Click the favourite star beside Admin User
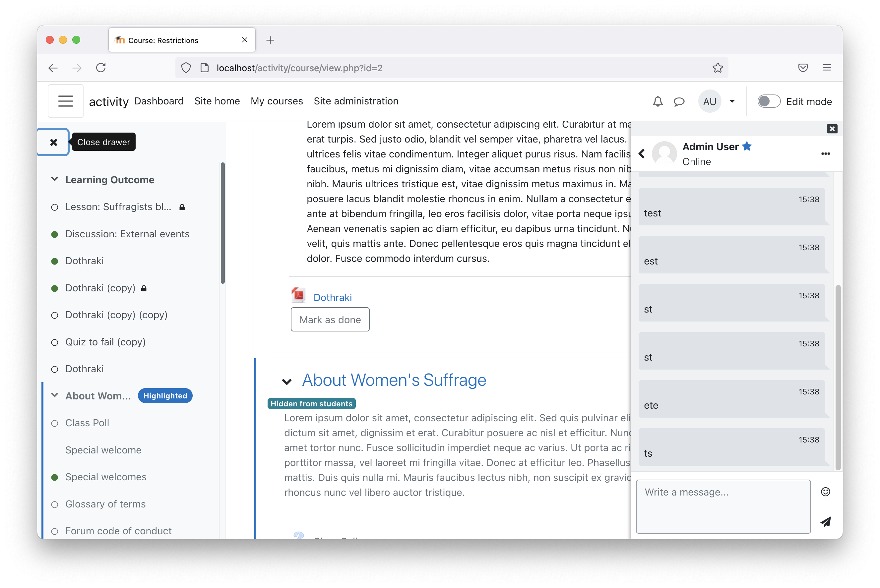This screenshot has width=880, height=588. pyautogui.click(x=746, y=146)
